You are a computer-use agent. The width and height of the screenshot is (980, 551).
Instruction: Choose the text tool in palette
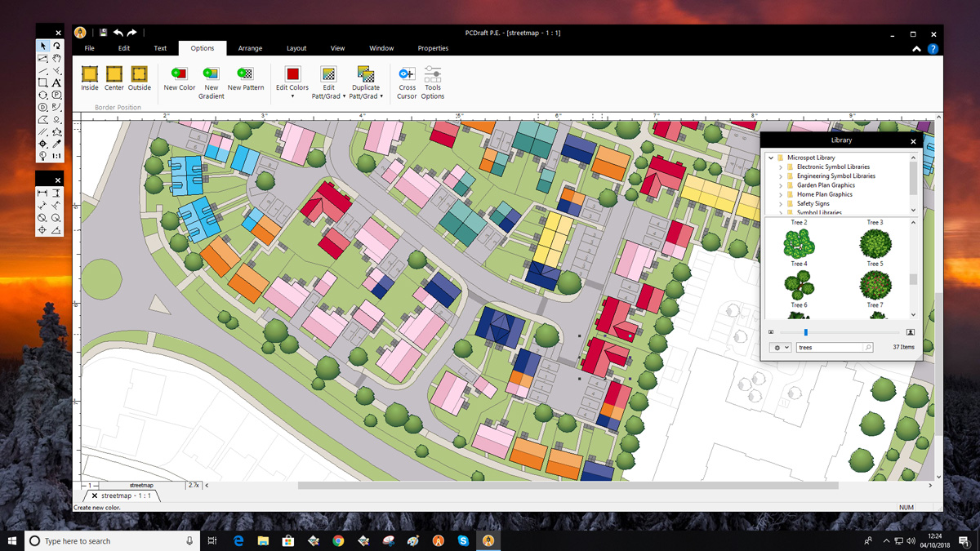tap(56, 83)
